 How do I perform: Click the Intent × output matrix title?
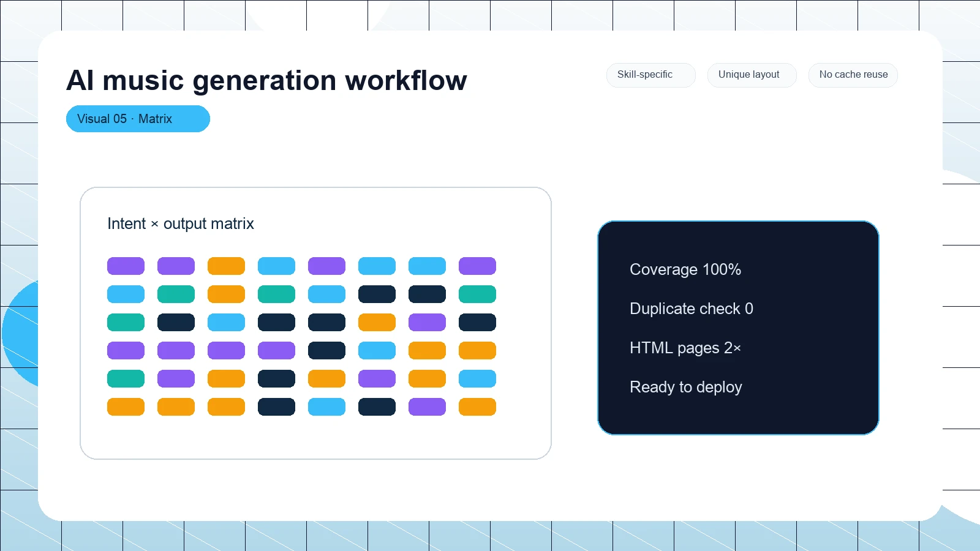click(x=181, y=223)
